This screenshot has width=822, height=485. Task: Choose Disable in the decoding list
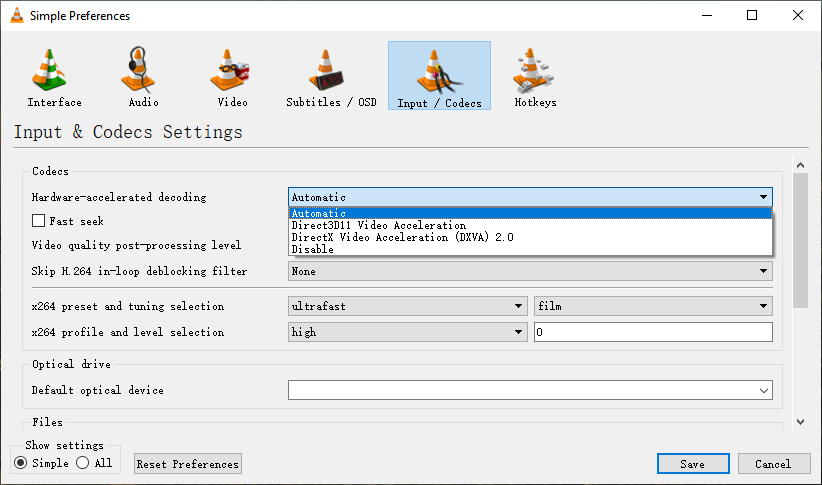pyautogui.click(x=530, y=250)
